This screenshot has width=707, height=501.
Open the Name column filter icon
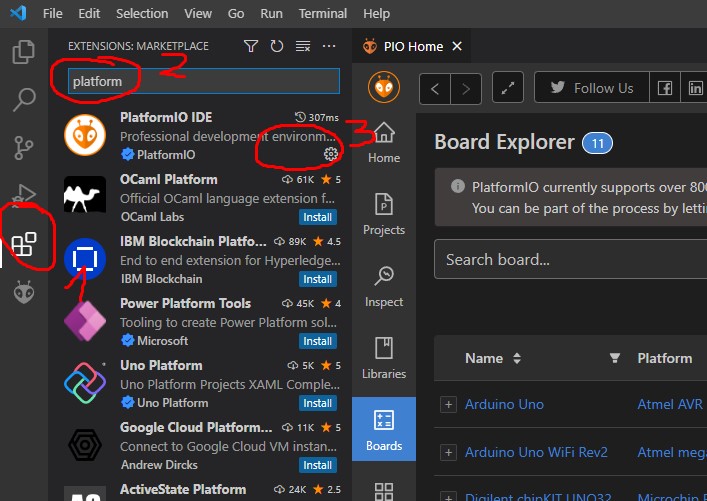click(x=614, y=358)
